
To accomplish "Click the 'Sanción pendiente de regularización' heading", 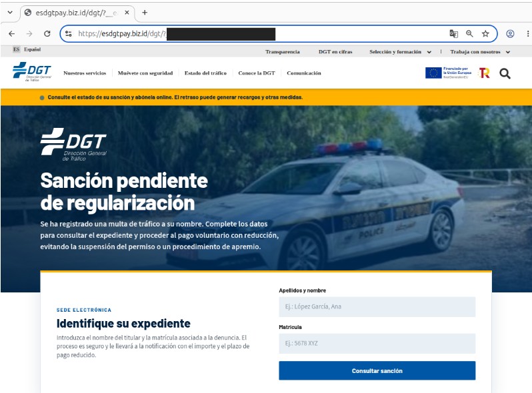I will 124,192.
